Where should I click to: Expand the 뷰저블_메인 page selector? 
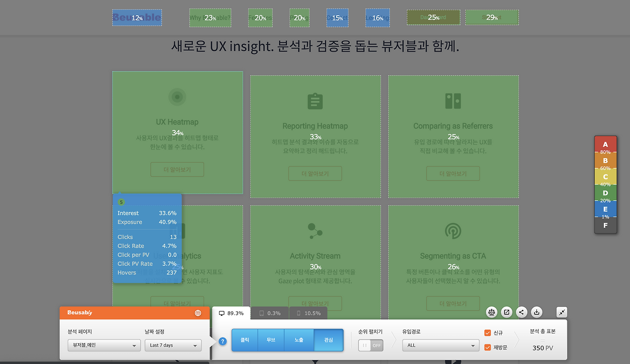104,345
